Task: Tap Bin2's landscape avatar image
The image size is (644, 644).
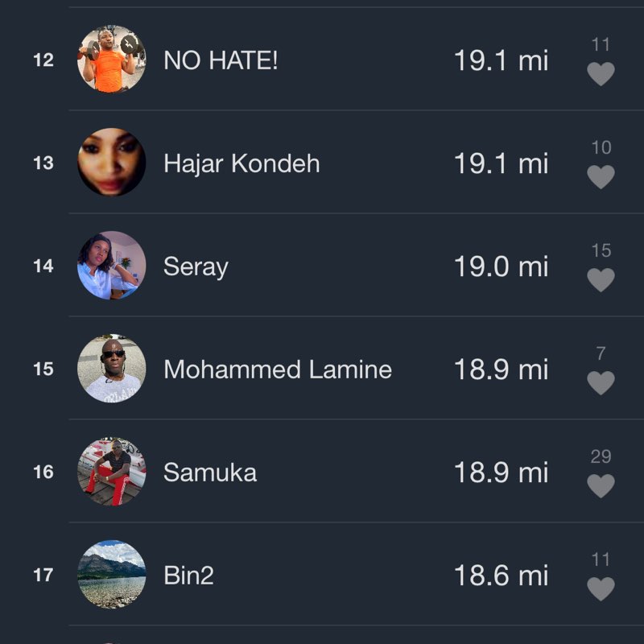Action: [112, 574]
